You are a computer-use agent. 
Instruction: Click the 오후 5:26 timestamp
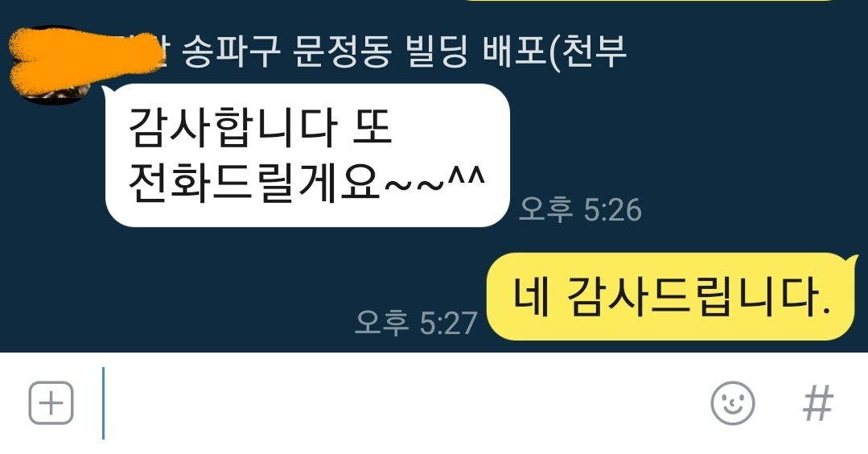pos(580,209)
